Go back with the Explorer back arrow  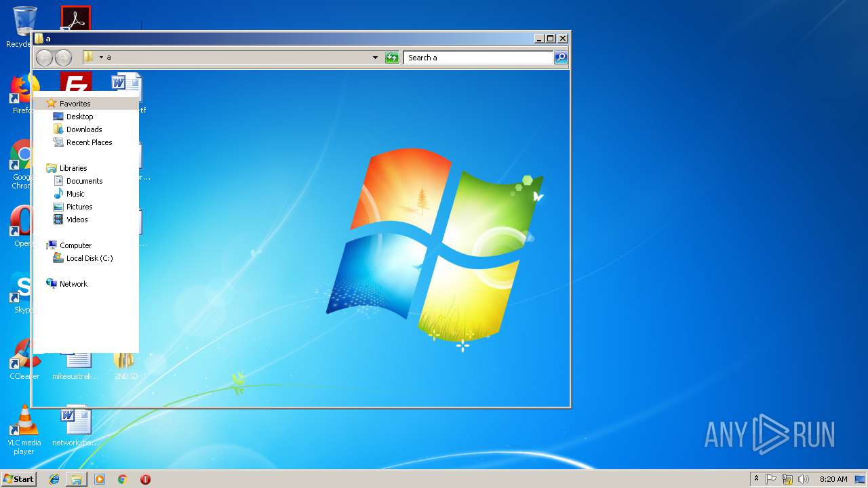[x=44, y=58]
